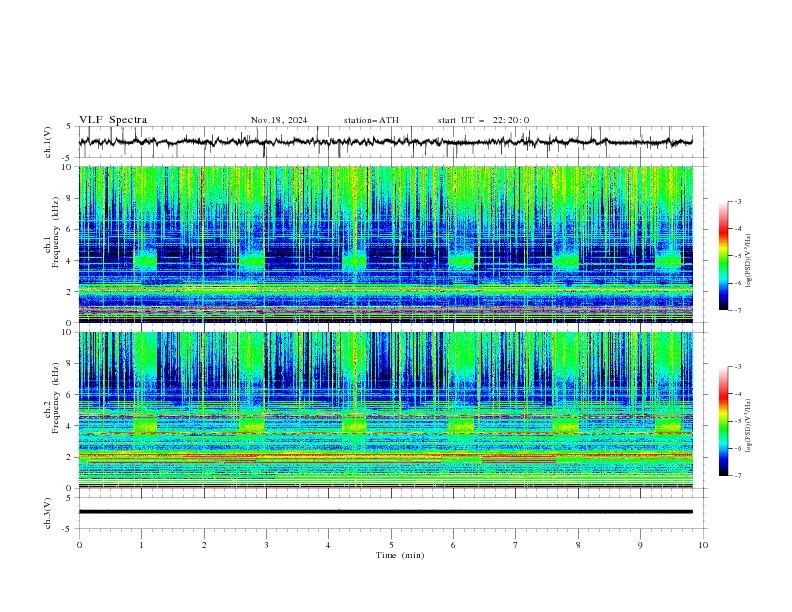This screenshot has height=612, width=792.
Task: Click the 'VLF Spectra' title text
Action: (113, 120)
